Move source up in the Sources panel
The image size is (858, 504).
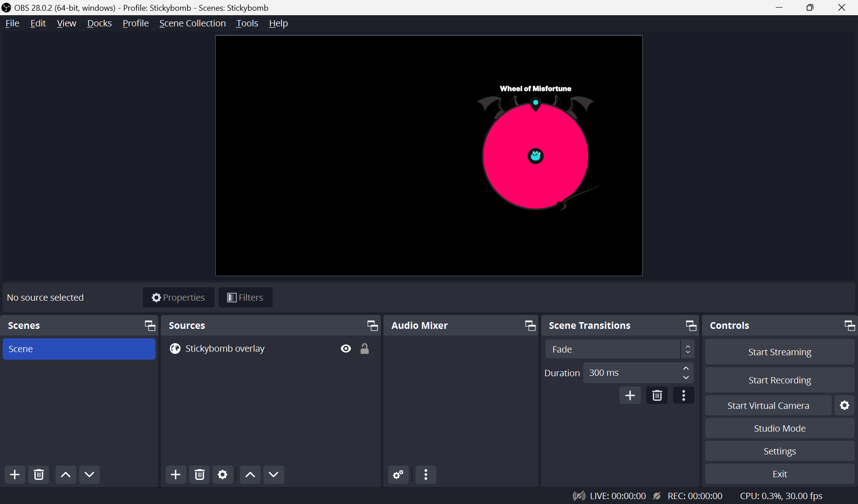click(x=250, y=475)
